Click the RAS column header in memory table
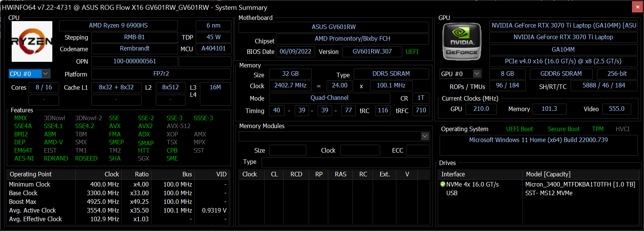The image size is (644, 231). pyautogui.click(x=340, y=174)
